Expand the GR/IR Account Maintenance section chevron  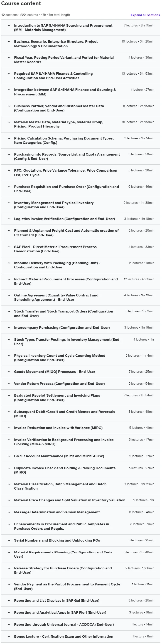click(9, 456)
